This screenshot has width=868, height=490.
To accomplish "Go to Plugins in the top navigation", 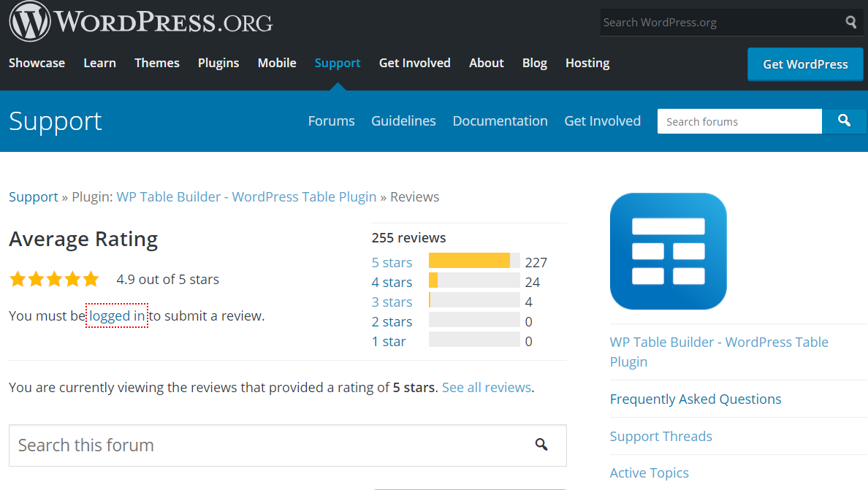I will pyautogui.click(x=218, y=63).
